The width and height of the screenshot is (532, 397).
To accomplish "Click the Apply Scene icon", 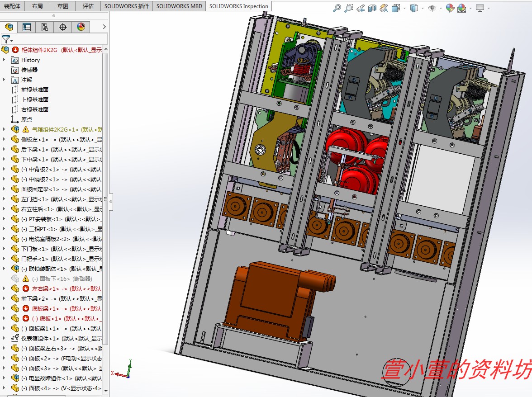I will click(x=462, y=8).
